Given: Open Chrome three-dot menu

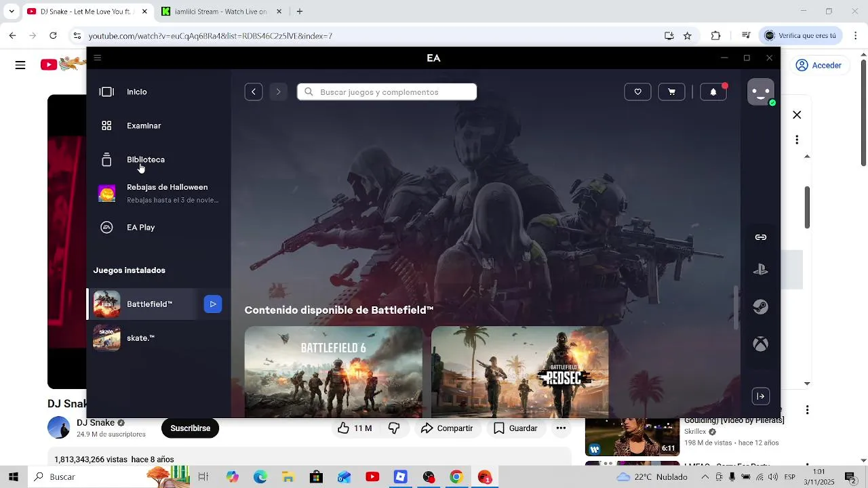Looking at the screenshot, I should pyautogui.click(x=854, y=36).
